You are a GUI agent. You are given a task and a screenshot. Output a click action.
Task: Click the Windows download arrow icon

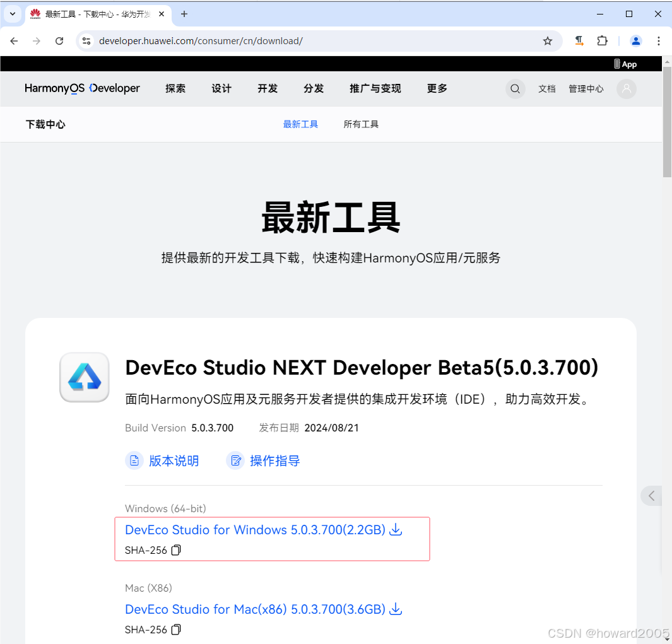[x=396, y=530]
